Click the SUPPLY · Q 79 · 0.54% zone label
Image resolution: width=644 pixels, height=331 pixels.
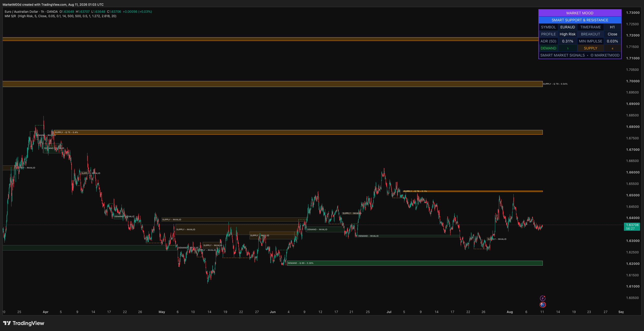tap(555, 84)
